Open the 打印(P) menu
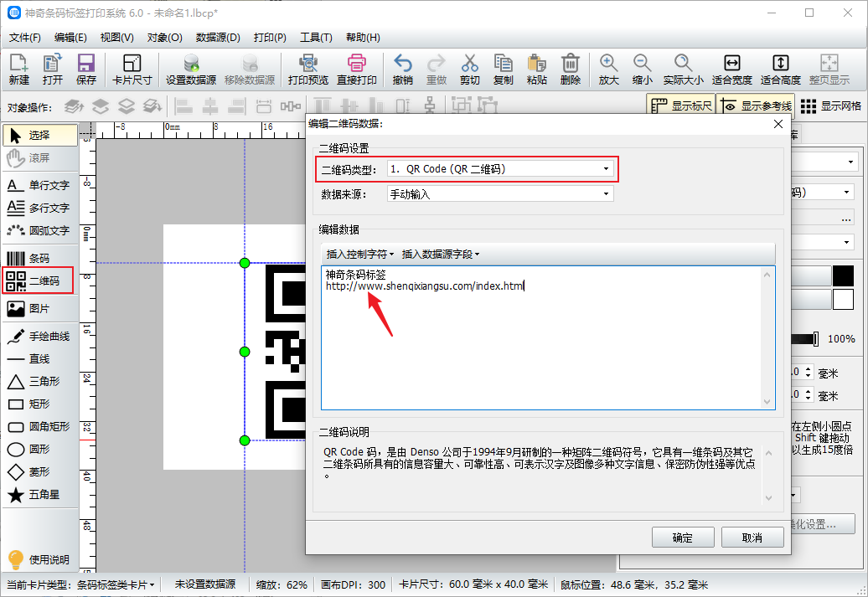The image size is (868, 597). 270,38
